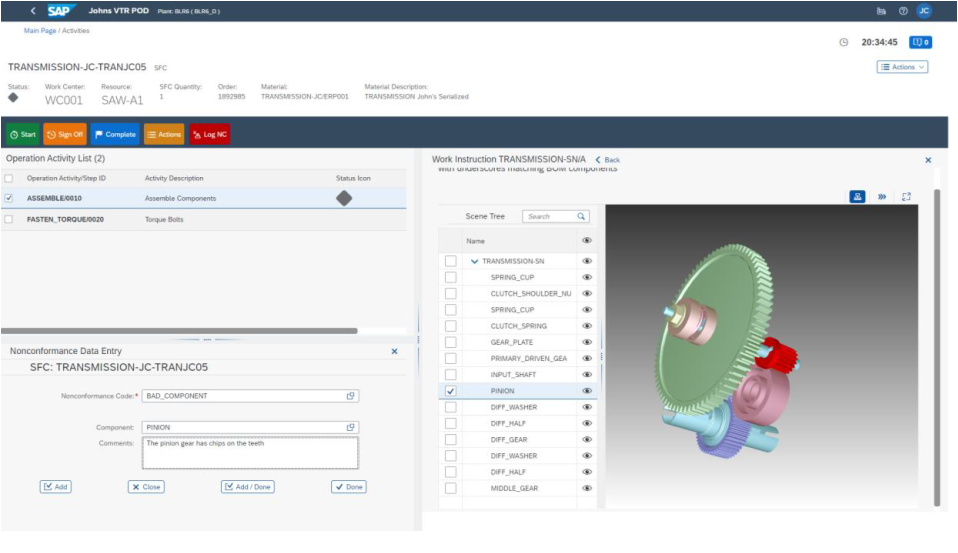Screen dimensions: 958x553
Task: Open the Actions dropdown at top right
Action: tap(902, 67)
